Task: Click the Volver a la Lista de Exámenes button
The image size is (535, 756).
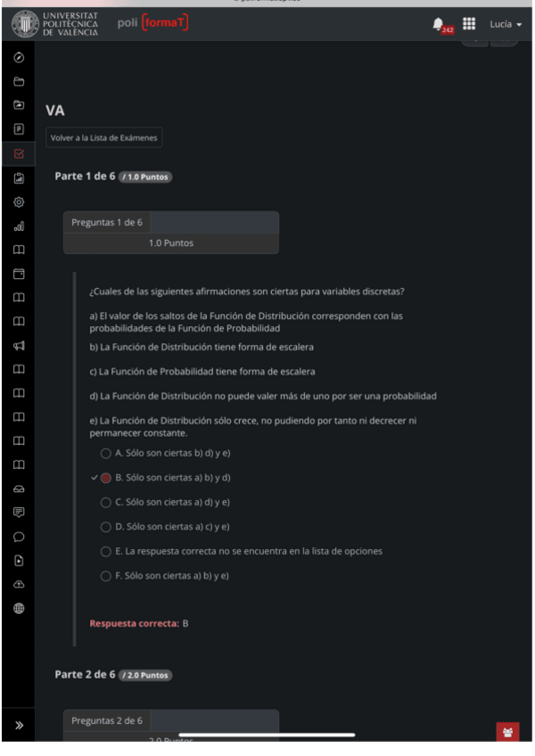Action: [x=104, y=138]
